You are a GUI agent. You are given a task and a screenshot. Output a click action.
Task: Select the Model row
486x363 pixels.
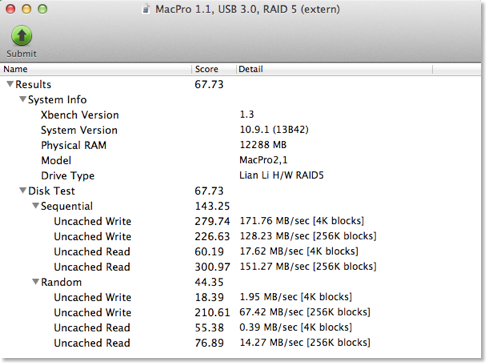pos(240,160)
